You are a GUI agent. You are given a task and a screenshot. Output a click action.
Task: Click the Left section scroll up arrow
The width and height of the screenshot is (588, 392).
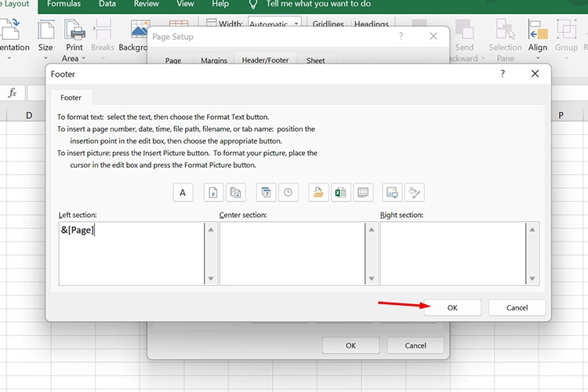(x=211, y=229)
